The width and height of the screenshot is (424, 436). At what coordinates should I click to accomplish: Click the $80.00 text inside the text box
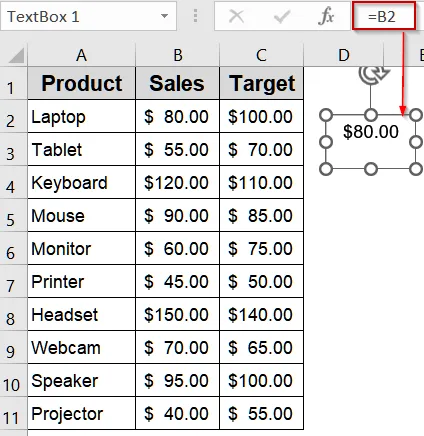point(371,131)
